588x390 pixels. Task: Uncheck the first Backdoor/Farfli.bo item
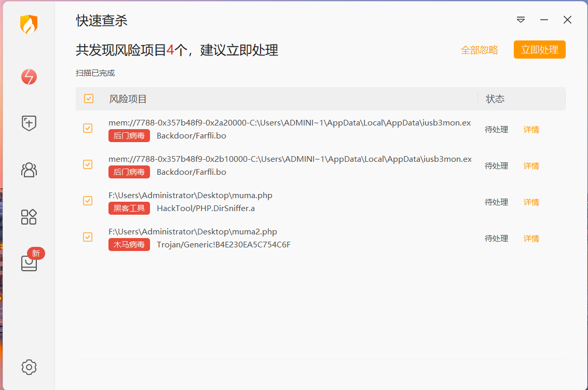pos(88,128)
